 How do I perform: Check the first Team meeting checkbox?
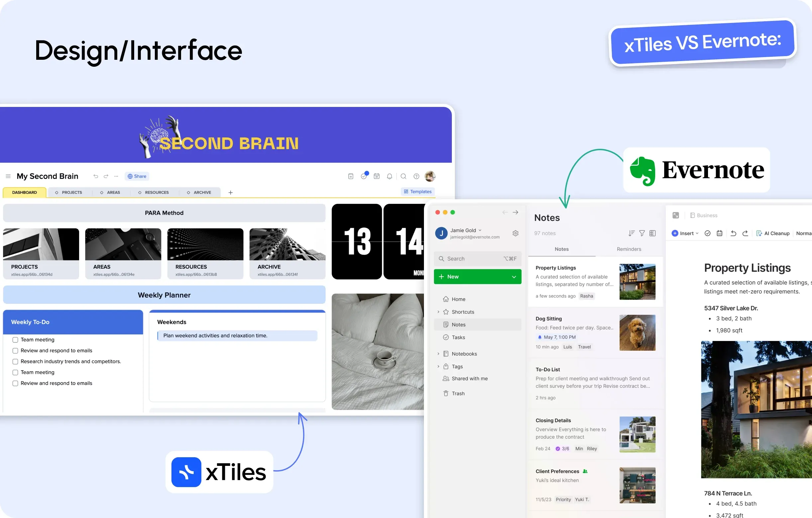point(15,340)
